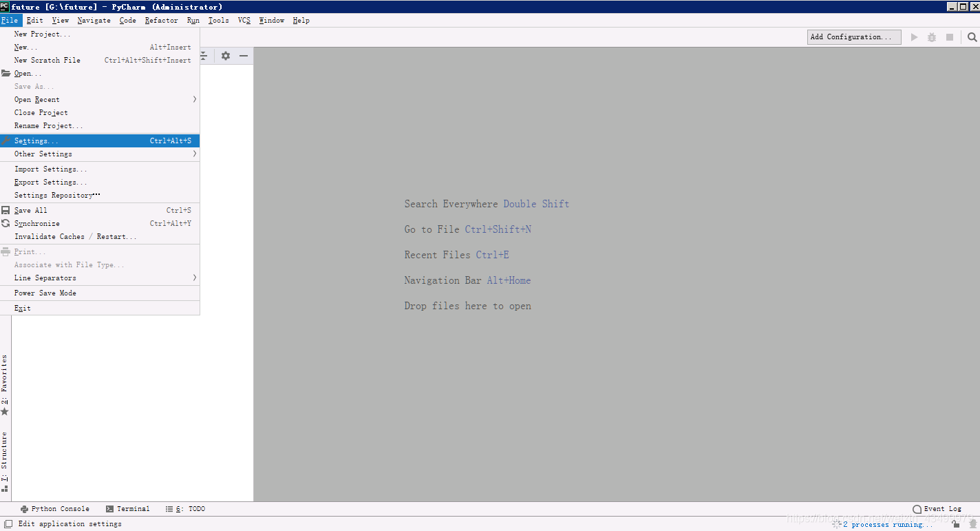Screen dimensions: 980x531
Task: Click the green Run arrow icon
Action: 915,37
